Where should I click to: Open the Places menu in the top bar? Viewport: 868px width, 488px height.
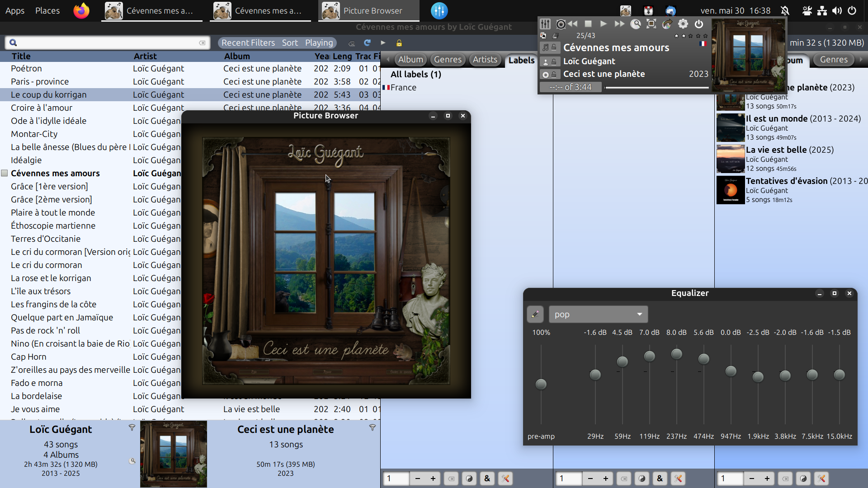tap(47, 10)
